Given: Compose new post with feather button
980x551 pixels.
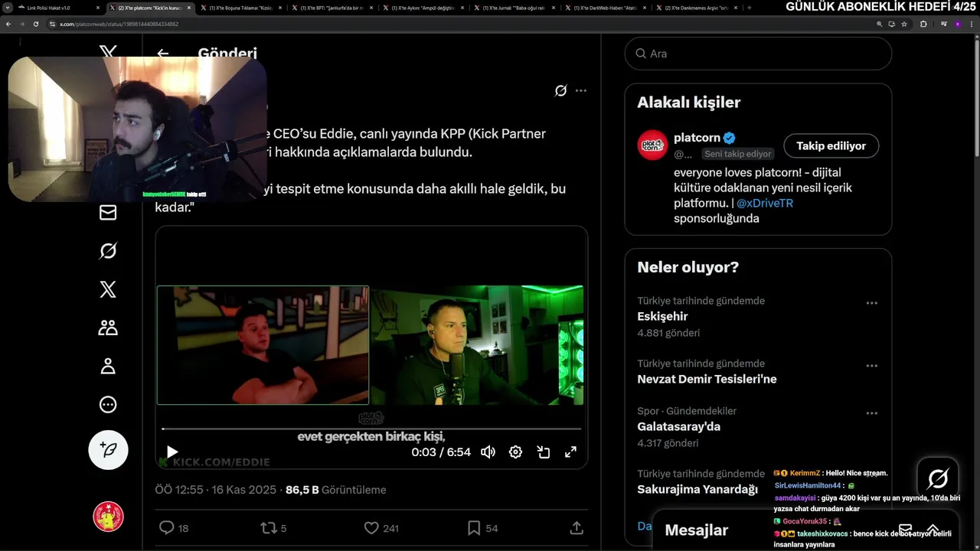Looking at the screenshot, I should tap(108, 450).
